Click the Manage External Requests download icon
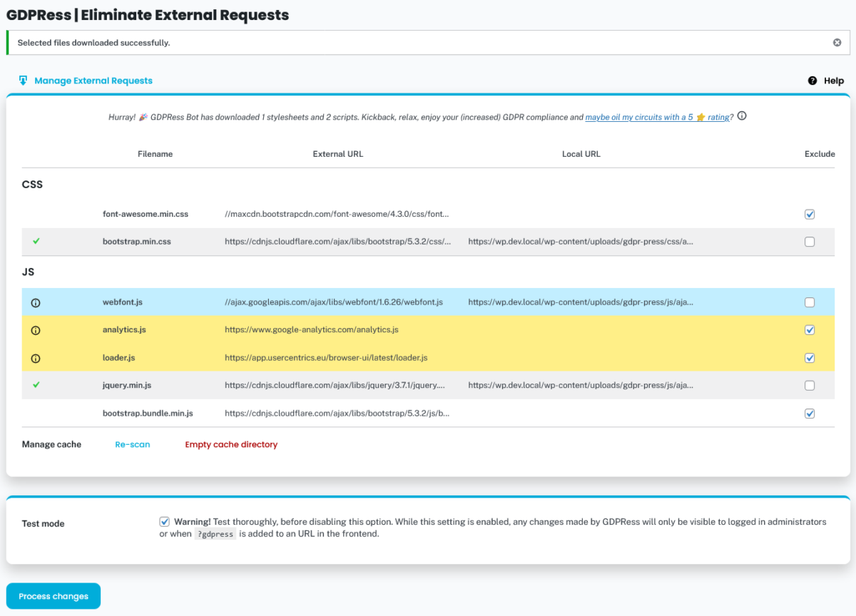The image size is (856, 616). 23,81
